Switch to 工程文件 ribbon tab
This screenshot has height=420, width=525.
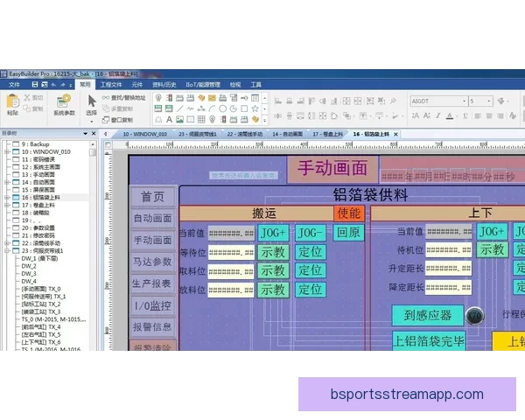[111, 85]
